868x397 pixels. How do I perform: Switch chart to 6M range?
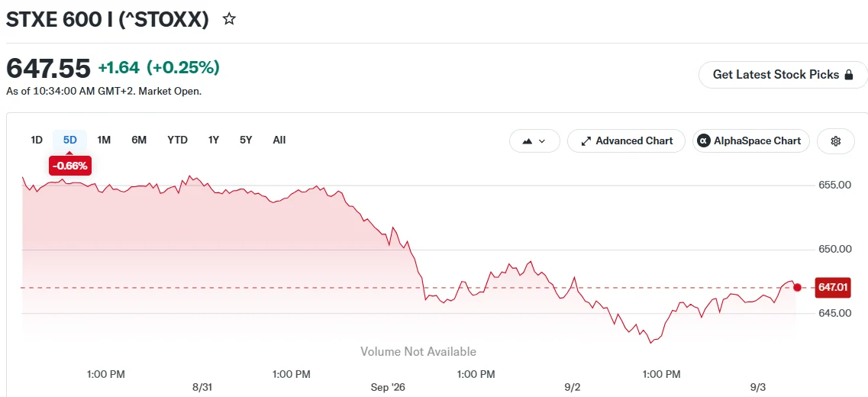click(x=139, y=140)
